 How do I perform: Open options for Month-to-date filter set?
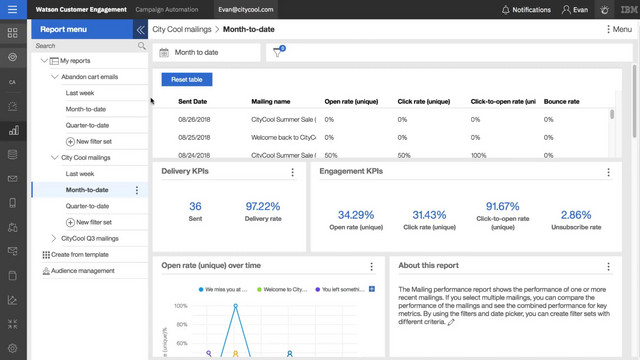pos(137,190)
